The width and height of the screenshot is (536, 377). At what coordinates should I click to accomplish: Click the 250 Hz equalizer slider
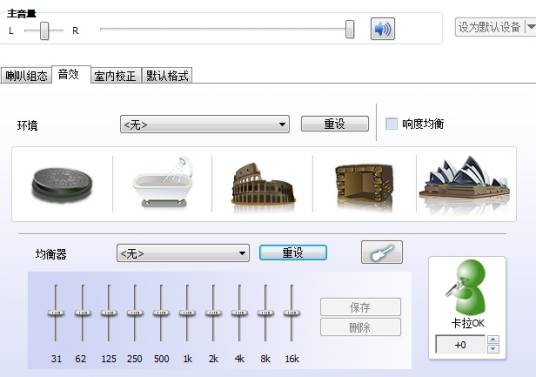[x=135, y=313]
